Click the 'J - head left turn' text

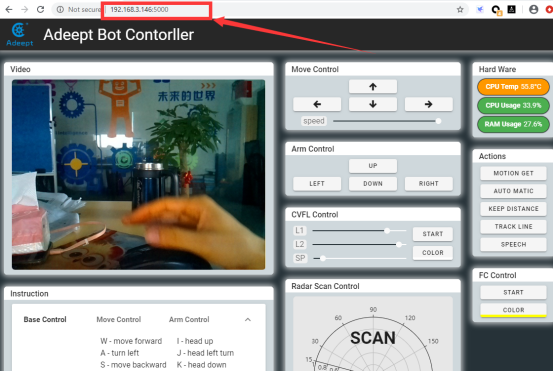(205, 353)
